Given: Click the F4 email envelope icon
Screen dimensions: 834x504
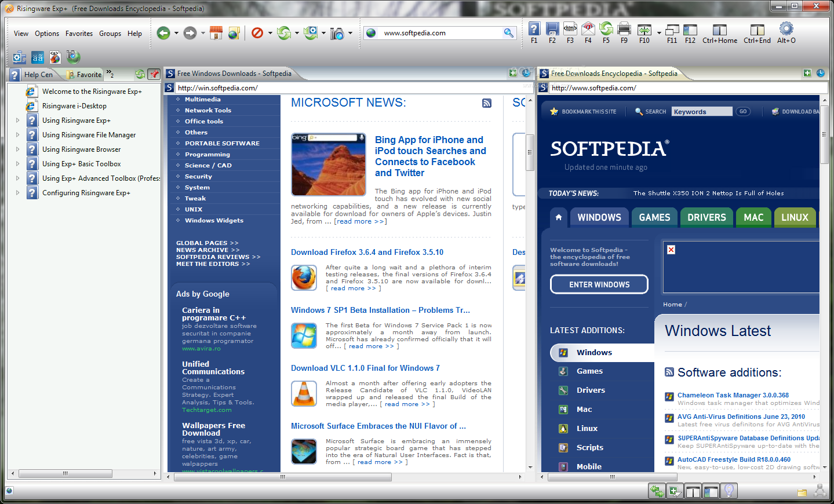Looking at the screenshot, I should click(588, 28).
